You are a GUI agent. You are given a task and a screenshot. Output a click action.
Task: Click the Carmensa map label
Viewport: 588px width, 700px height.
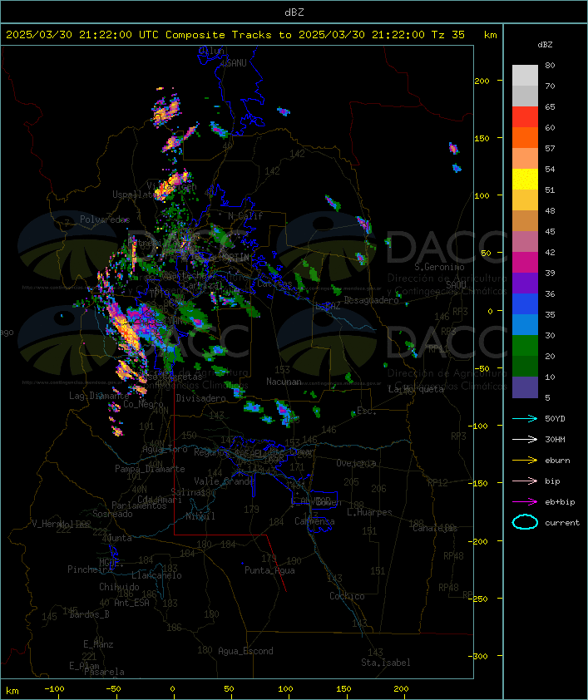314,521
